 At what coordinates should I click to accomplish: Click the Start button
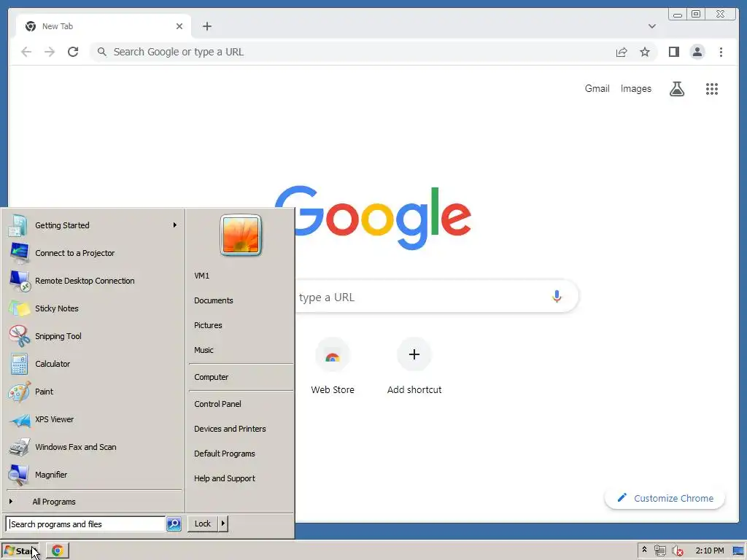point(20,551)
